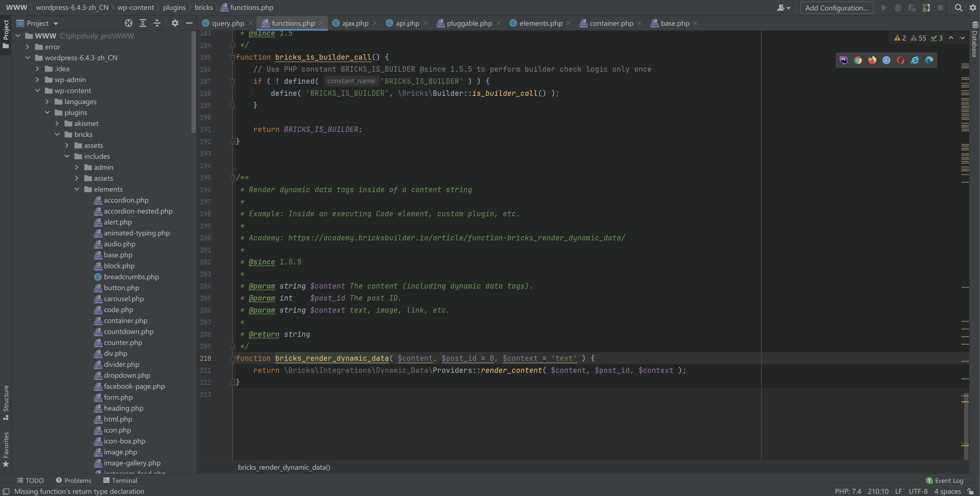
Task: Click Run with Coverage icon in toolbar
Action: click(x=912, y=8)
